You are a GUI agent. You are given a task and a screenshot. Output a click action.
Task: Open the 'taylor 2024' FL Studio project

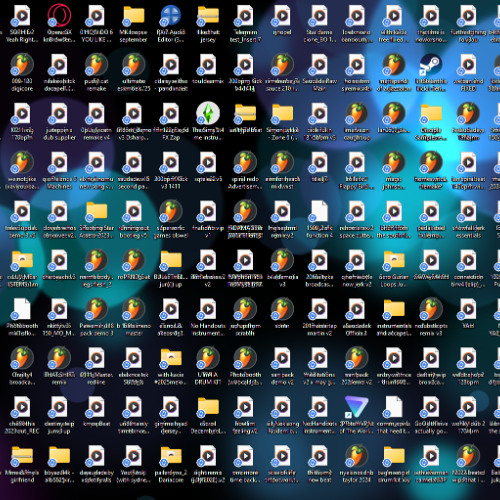click(357, 456)
